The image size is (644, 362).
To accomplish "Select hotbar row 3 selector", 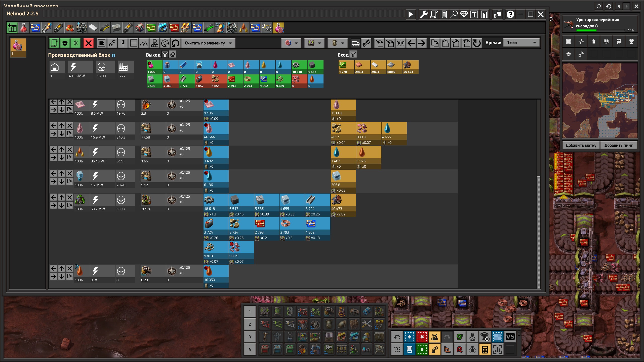I will [x=250, y=337].
